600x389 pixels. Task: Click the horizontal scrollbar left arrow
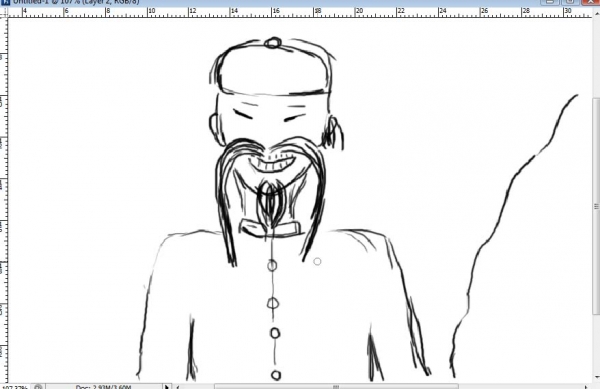point(178,387)
